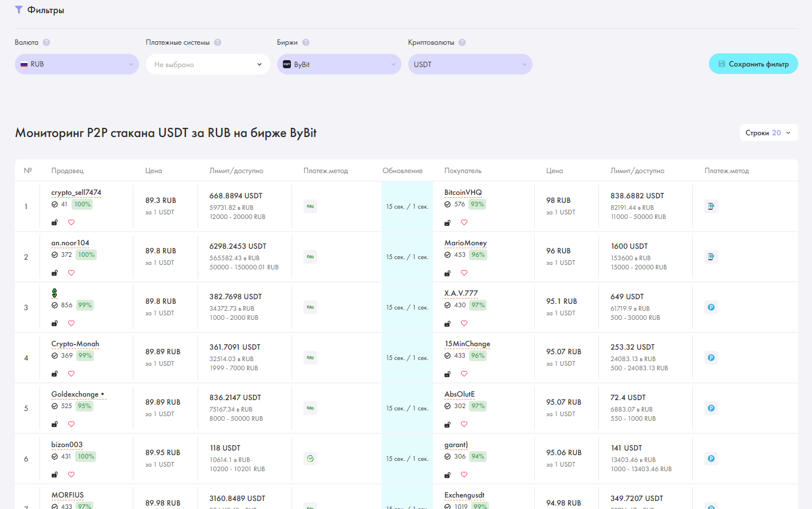The height and width of the screenshot is (509, 812).
Task: Click payment method icon for BitcoinVHQ
Action: (711, 206)
